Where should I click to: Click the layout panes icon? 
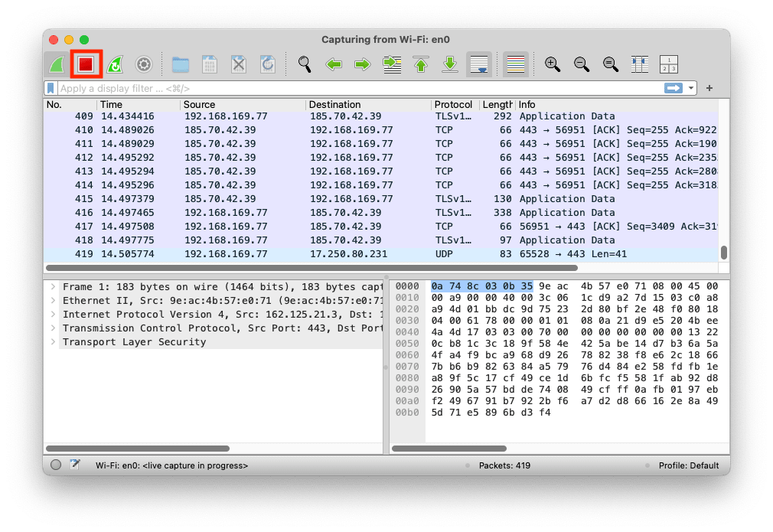[x=668, y=64]
